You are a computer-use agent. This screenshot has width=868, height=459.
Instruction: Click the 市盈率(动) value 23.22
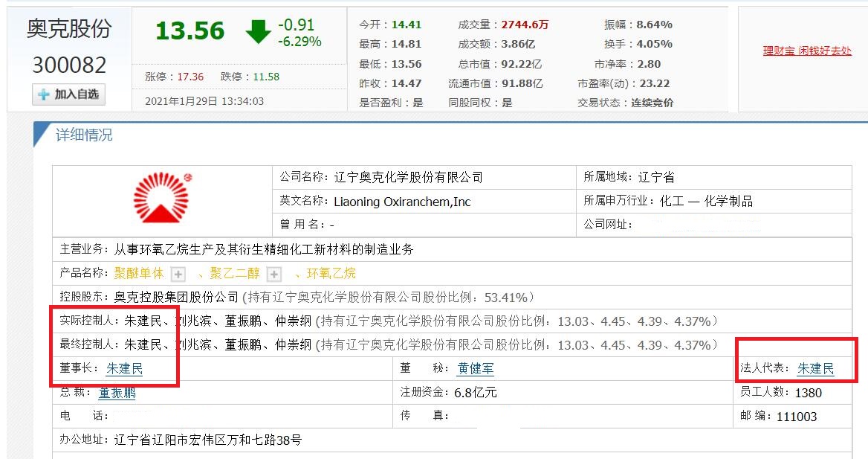pyautogui.click(x=654, y=84)
